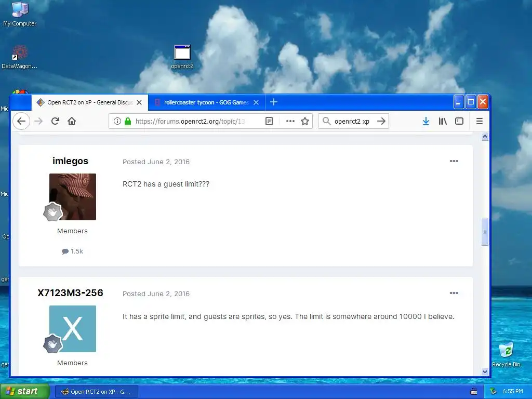This screenshot has height=399, width=532.
Task: Click the system tray network icon
Action: (494, 391)
